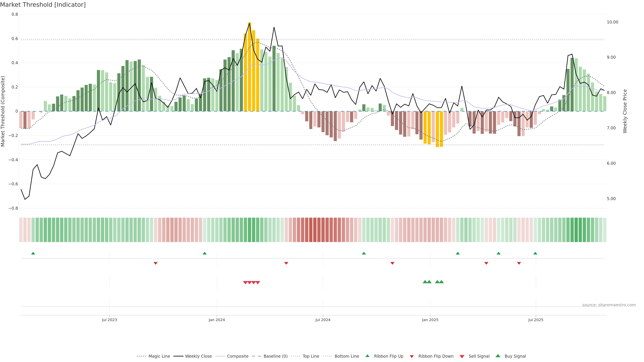Click the Jul 2025 x-axis label
644x362 pixels.
click(x=536, y=320)
